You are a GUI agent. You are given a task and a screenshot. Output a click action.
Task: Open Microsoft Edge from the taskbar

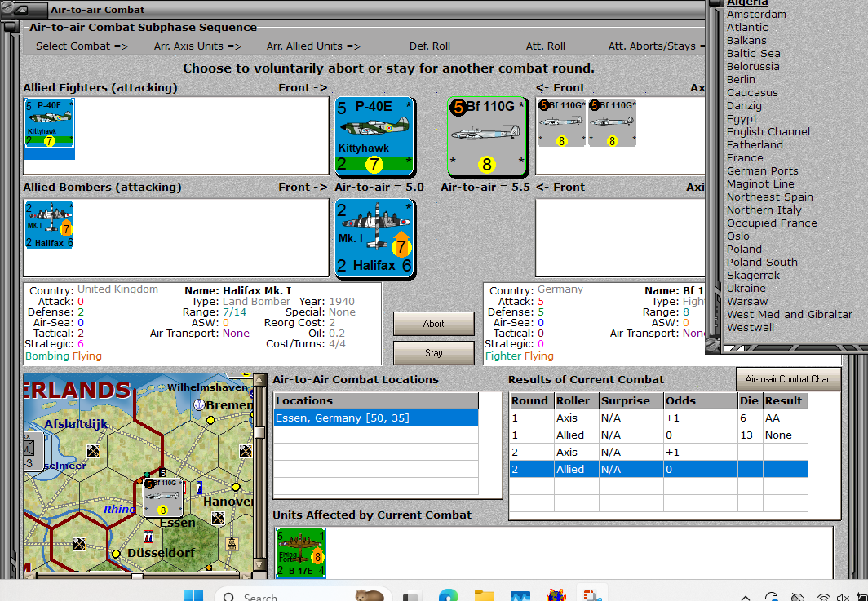tap(448, 596)
